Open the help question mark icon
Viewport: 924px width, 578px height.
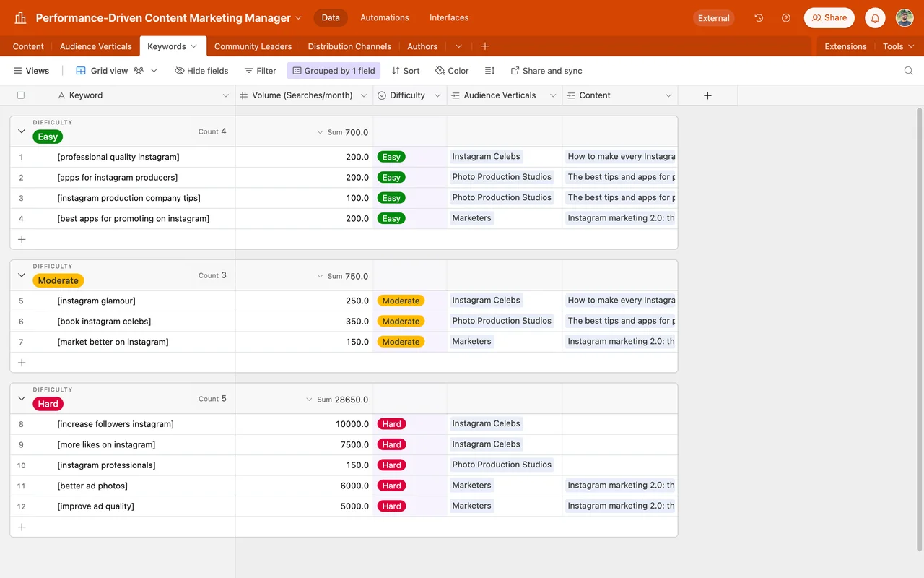786,18
